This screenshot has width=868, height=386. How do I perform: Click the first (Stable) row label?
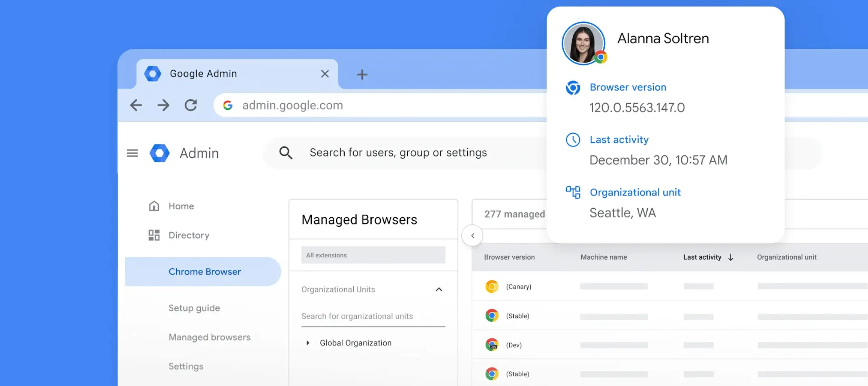click(x=518, y=316)
